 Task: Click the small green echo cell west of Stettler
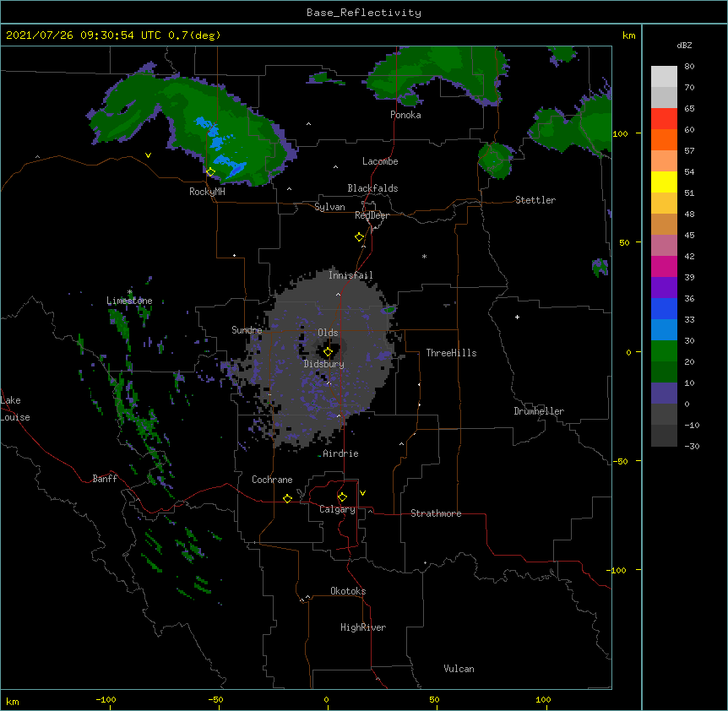click(x=496, y=160)
